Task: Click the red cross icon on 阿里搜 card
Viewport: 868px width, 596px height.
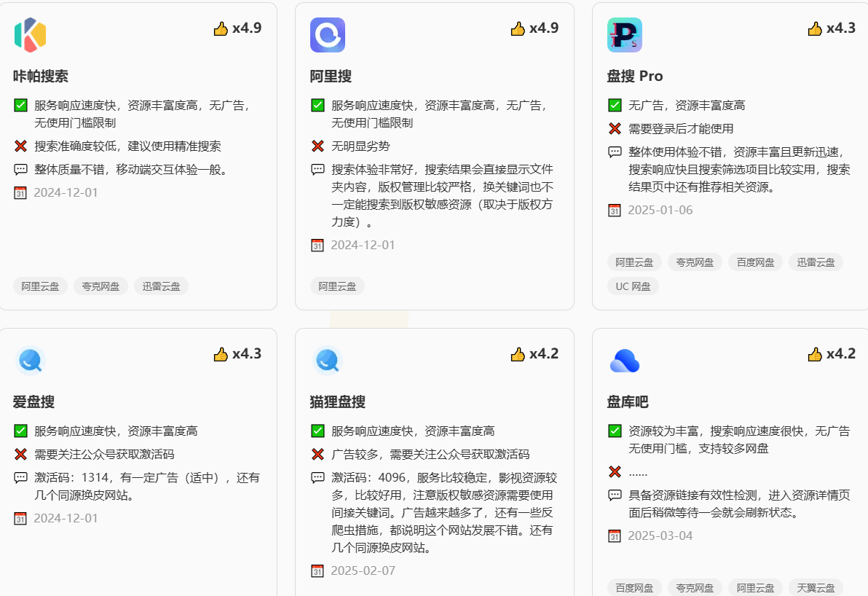Action: tap(317, 146)
